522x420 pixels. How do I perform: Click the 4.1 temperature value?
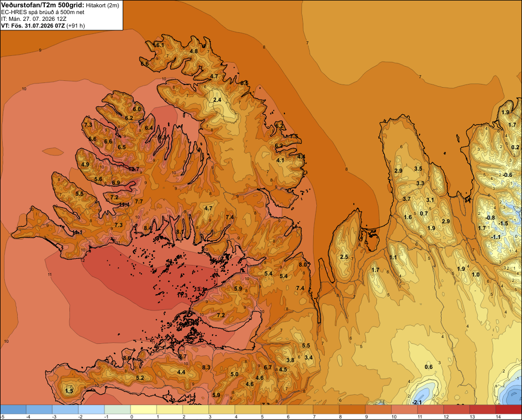[280, 160]
